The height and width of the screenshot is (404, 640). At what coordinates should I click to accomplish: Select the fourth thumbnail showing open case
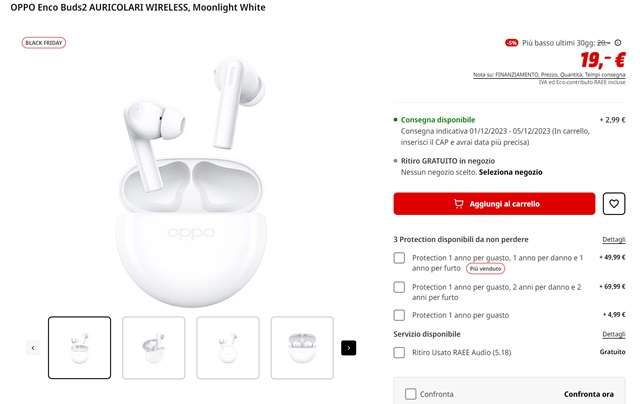point(302,348)
